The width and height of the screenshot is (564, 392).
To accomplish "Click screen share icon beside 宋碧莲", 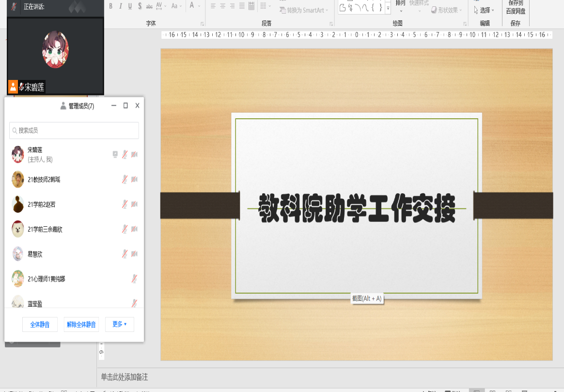I will click(115, 155).
